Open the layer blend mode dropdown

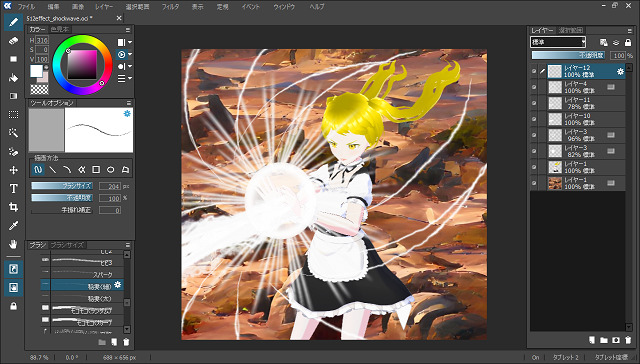point(558,42)
